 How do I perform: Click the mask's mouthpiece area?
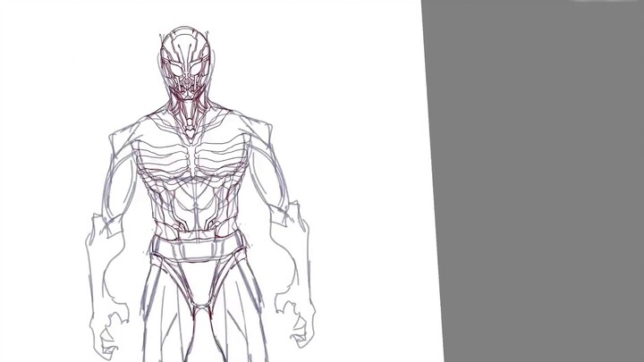coord(189,88)
